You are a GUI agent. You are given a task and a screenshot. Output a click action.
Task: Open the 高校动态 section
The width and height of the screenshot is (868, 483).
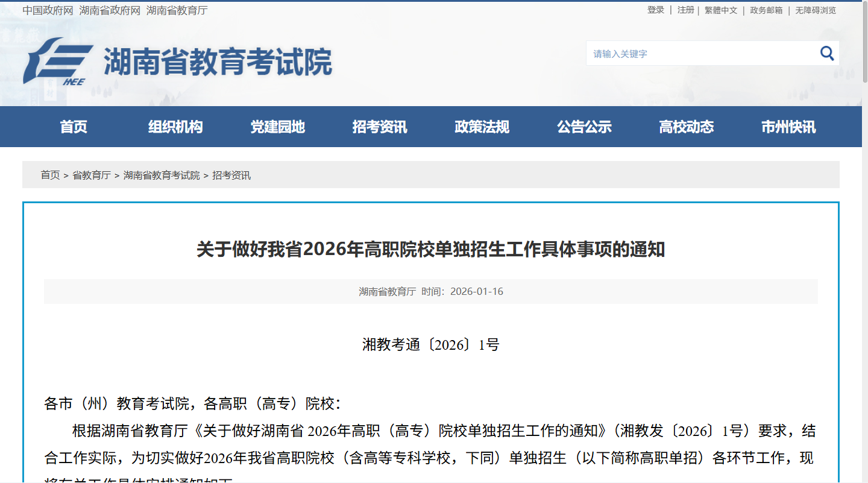click(686, 127)
